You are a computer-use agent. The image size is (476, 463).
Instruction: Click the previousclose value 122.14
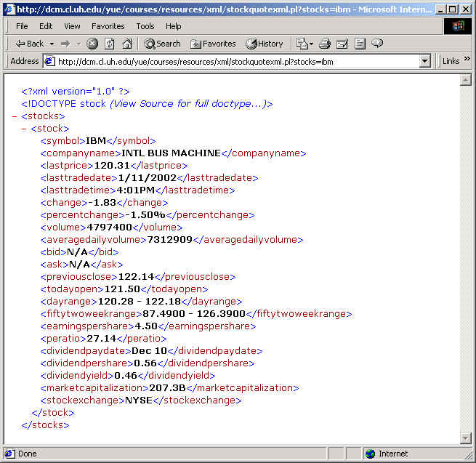[136, 277]
